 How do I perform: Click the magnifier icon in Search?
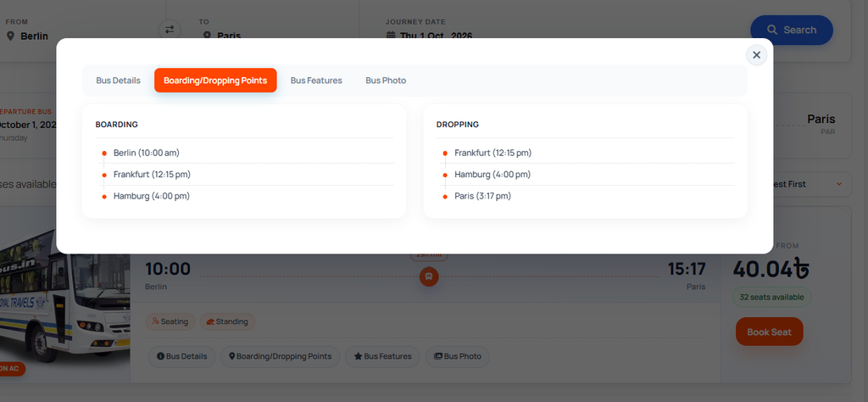(x=772, y=30)
